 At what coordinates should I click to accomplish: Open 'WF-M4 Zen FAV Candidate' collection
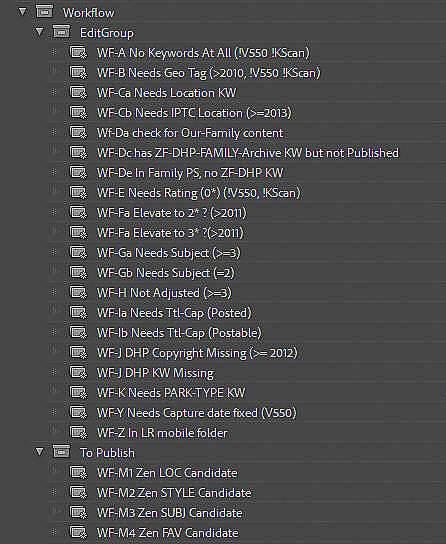pyautogui.click(x=168, y=533)
